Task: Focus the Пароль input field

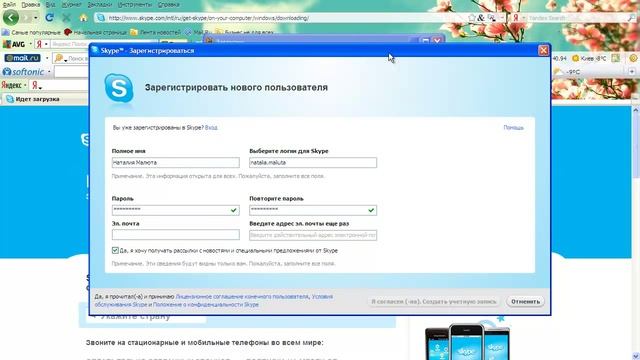Action: [176, 210]
